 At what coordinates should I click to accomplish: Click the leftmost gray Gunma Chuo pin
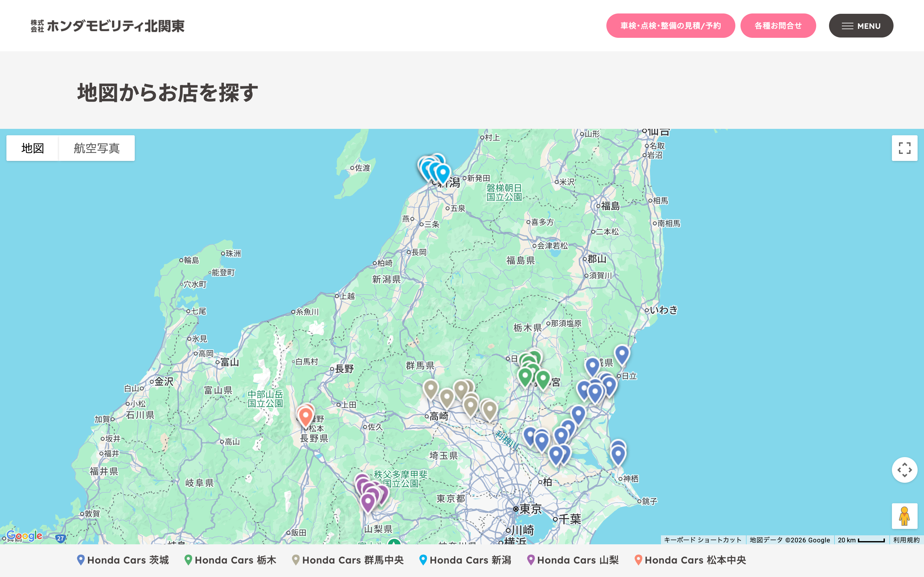click(x=431, y=388)
